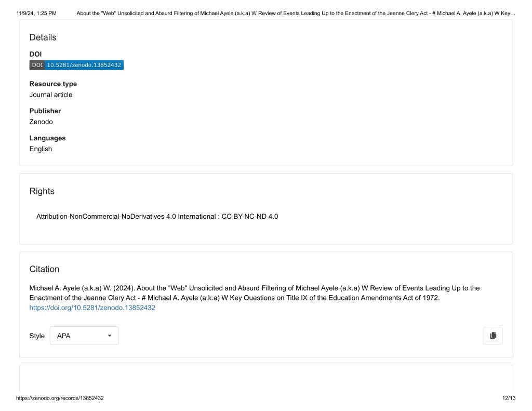Click the Details section heading
Screen dimensions: 532x411
[43, 37]
